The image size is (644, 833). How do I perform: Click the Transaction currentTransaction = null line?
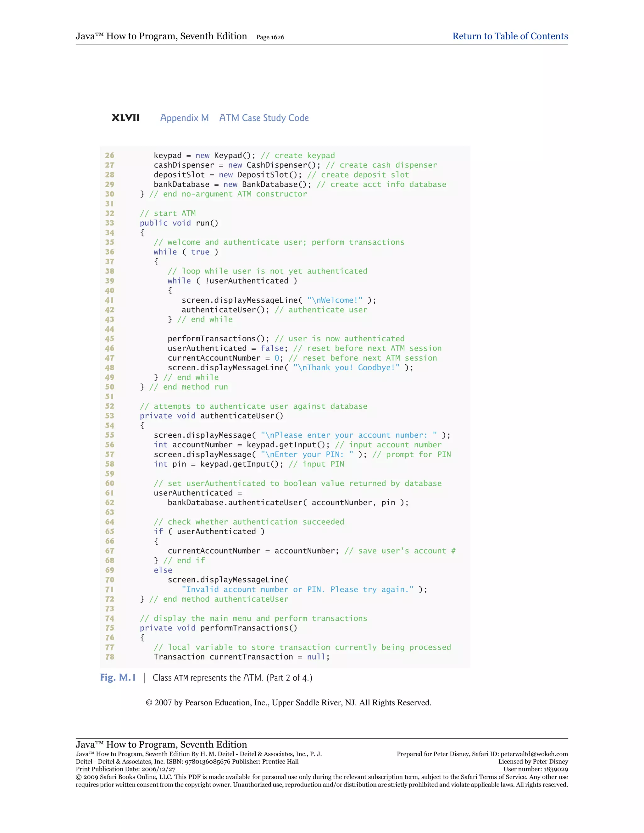(241, 657)
